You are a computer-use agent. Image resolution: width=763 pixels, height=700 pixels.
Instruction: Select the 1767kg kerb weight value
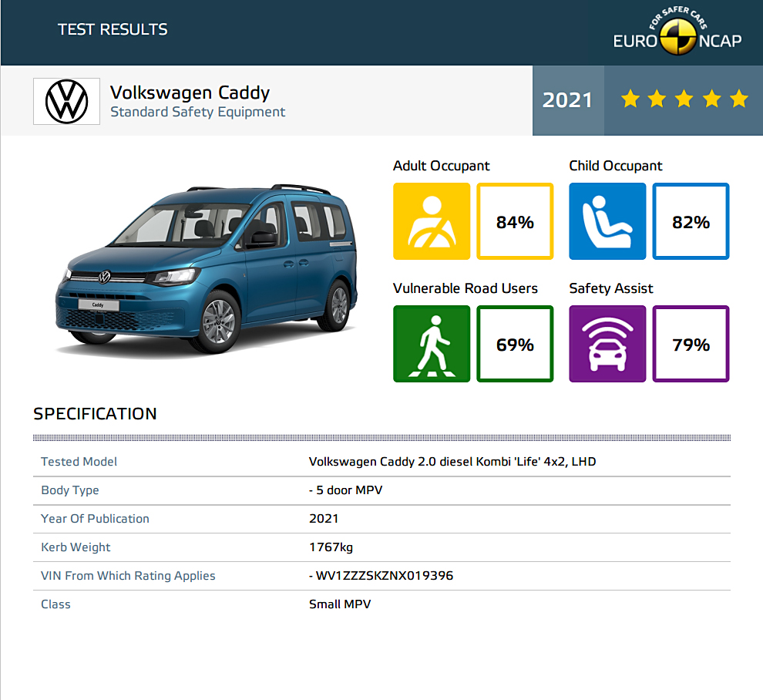pyautogui.click(x=331, y=547)
